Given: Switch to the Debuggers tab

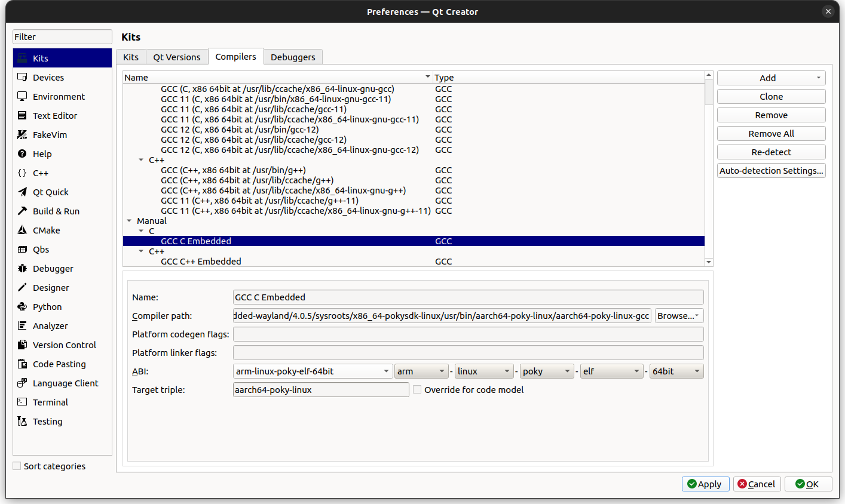Looking at the screenshot, I should point(293,57).
